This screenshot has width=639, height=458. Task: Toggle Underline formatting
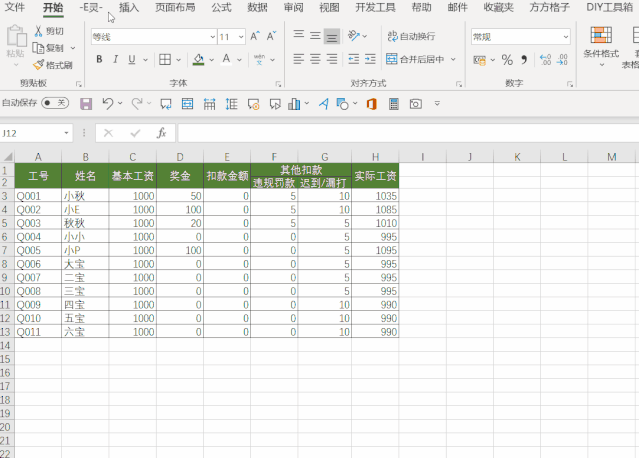click(x=132, y=59)
